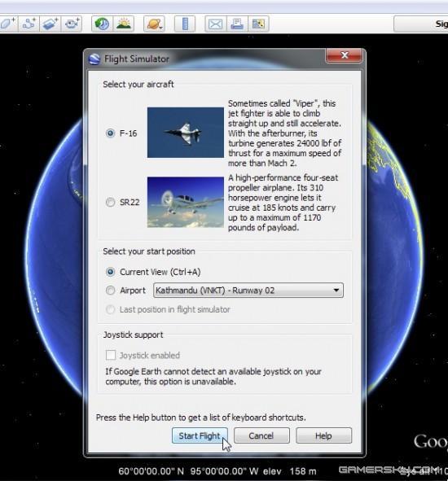
Task: Tick the Joystick enabled checkbox
Action: point(111,355)
